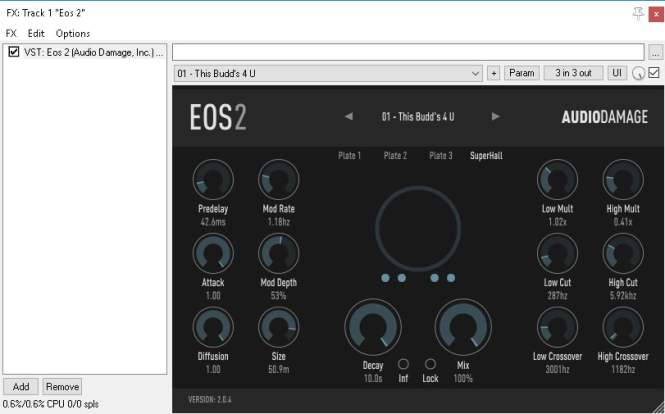Click the third blue dot under the circle display

click(x=434, y=278)
